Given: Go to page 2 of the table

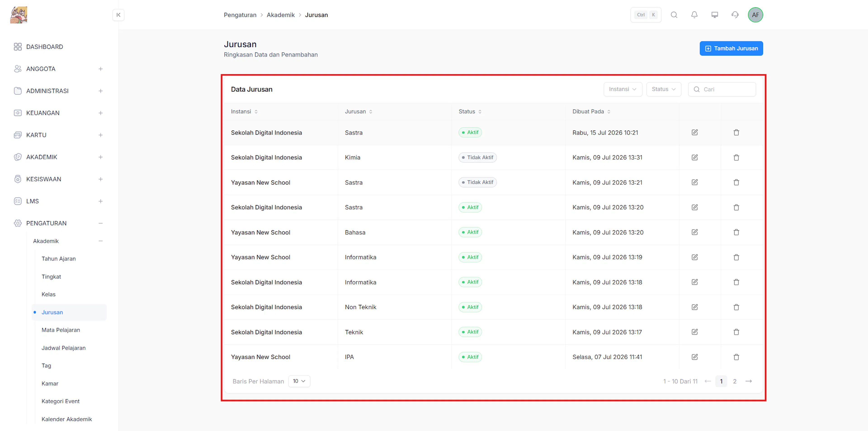Looking at the screenshot, I should 735,381.
